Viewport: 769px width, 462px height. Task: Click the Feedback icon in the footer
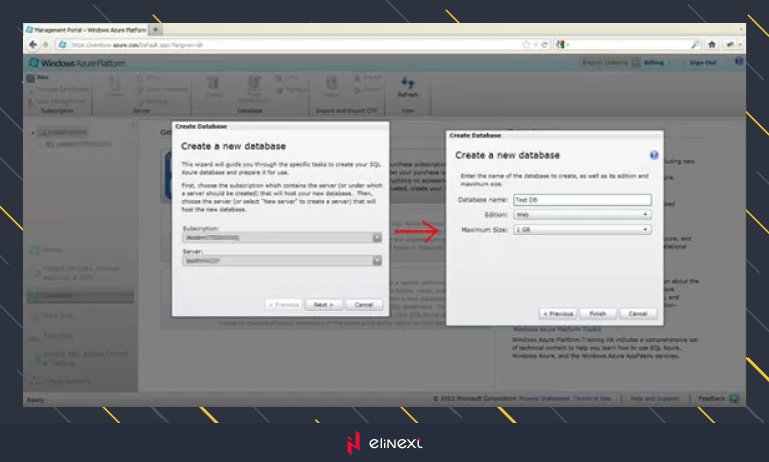735,398
